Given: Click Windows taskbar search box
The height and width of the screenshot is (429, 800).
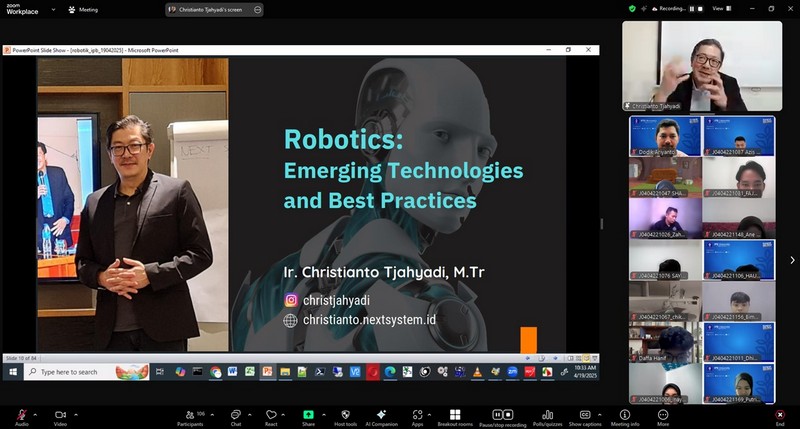Looking at the screenshot, I should pos(75,371).
